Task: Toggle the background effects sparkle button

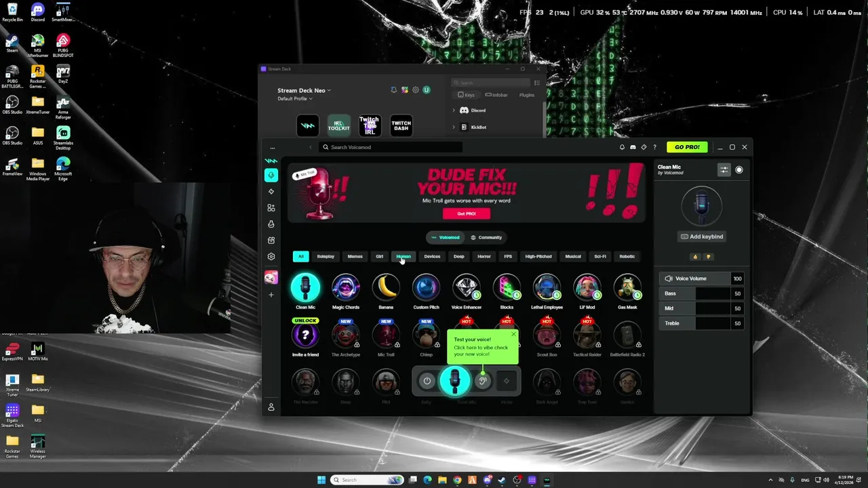Action: (x=507, y=381)
